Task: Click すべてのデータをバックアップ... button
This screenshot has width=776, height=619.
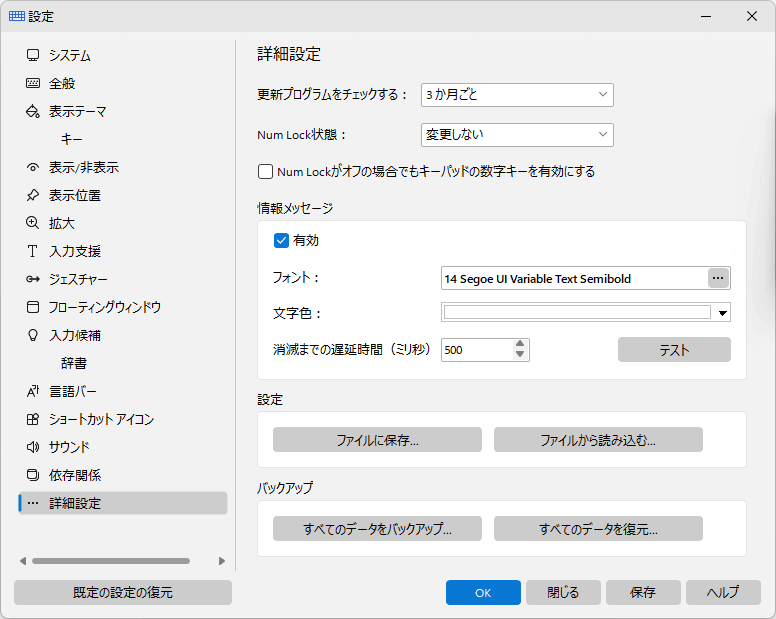Action: [x=377, y=528]
